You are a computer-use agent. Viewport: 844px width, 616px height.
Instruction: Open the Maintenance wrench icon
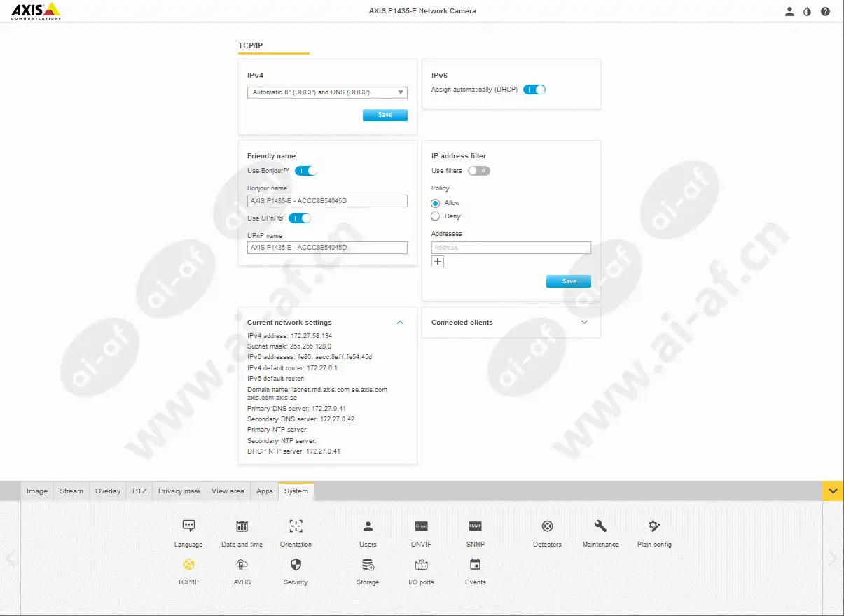point(600,526)
